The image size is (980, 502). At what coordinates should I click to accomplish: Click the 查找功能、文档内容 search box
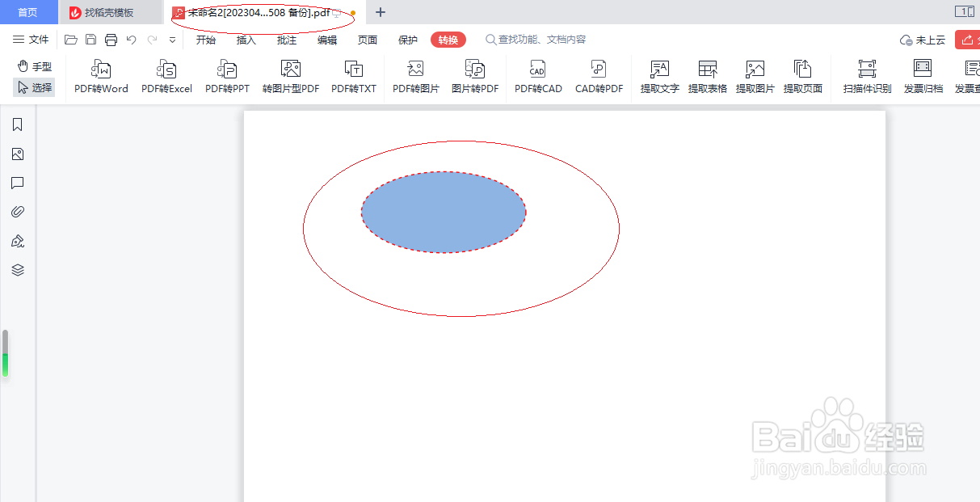pos(536,40)
